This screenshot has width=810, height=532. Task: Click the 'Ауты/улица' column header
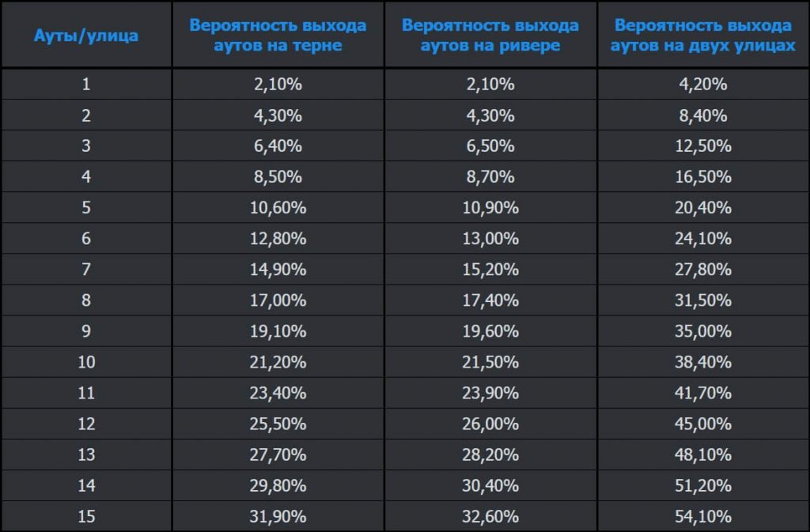86,36
